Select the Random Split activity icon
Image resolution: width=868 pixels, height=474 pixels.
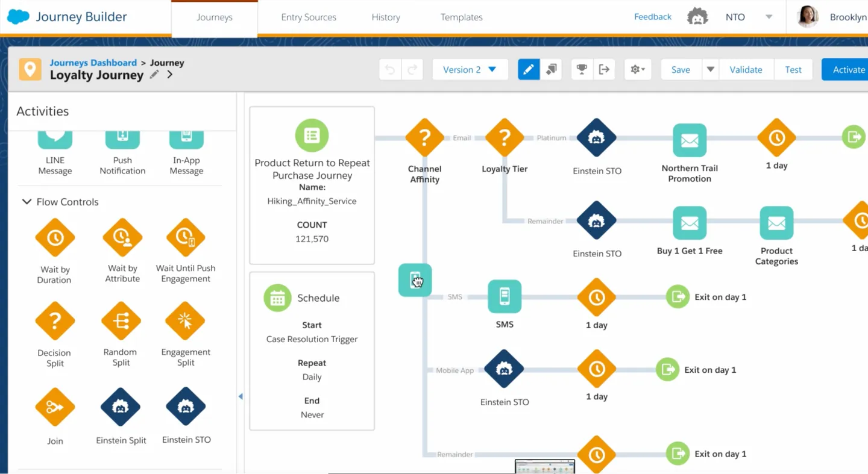(121, 321)
